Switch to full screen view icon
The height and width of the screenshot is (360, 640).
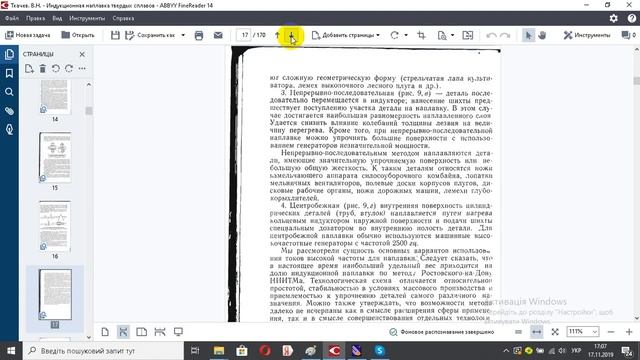coord(178,332)
